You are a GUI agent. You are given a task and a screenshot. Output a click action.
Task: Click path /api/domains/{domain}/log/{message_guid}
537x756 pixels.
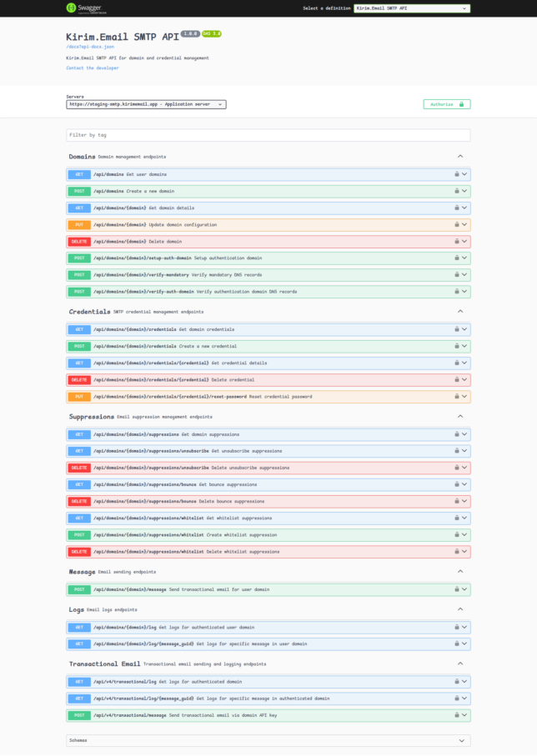click(x=143, y=643)
